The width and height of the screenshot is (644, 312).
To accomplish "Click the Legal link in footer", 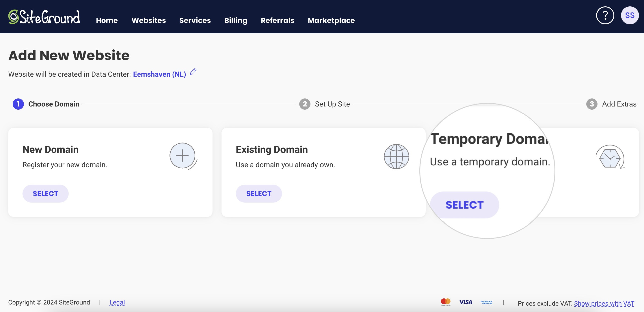I will [x=117, y=303].
